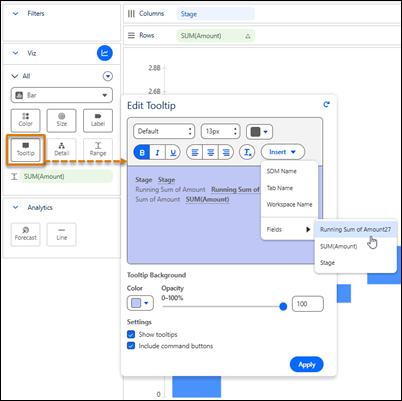The image size is (402, 401).
Task: Open the Tooltip mark card
Action: click(25, 150)
